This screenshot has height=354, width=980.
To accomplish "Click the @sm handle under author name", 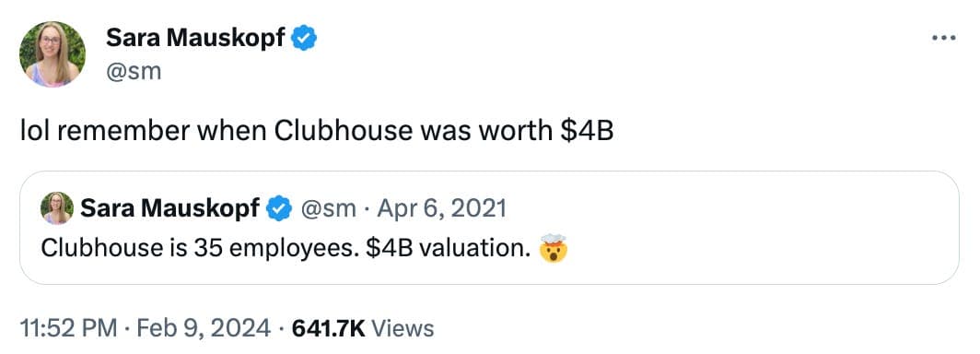I will point(134,71).
